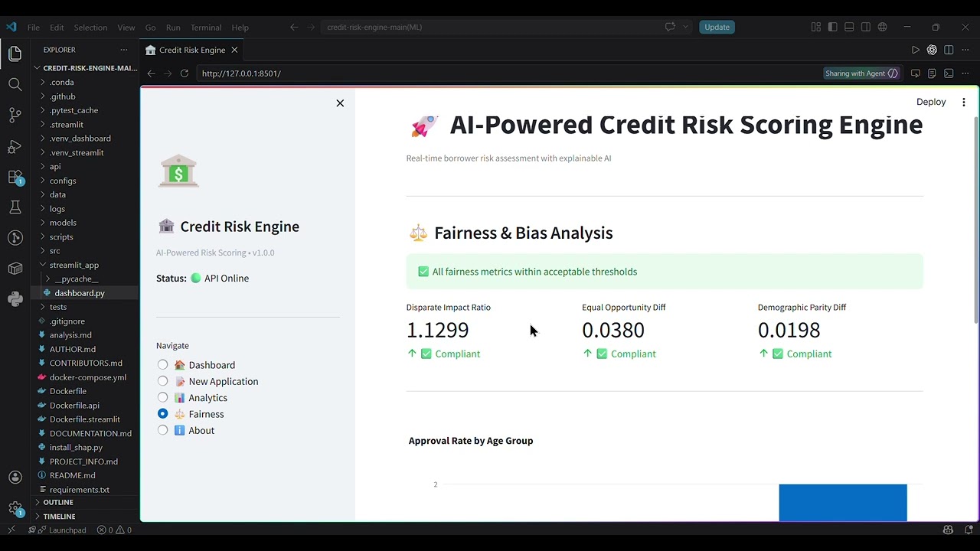Open the Manage gear icon
Screen dimensions: 980x551
(x=15, y=508)
